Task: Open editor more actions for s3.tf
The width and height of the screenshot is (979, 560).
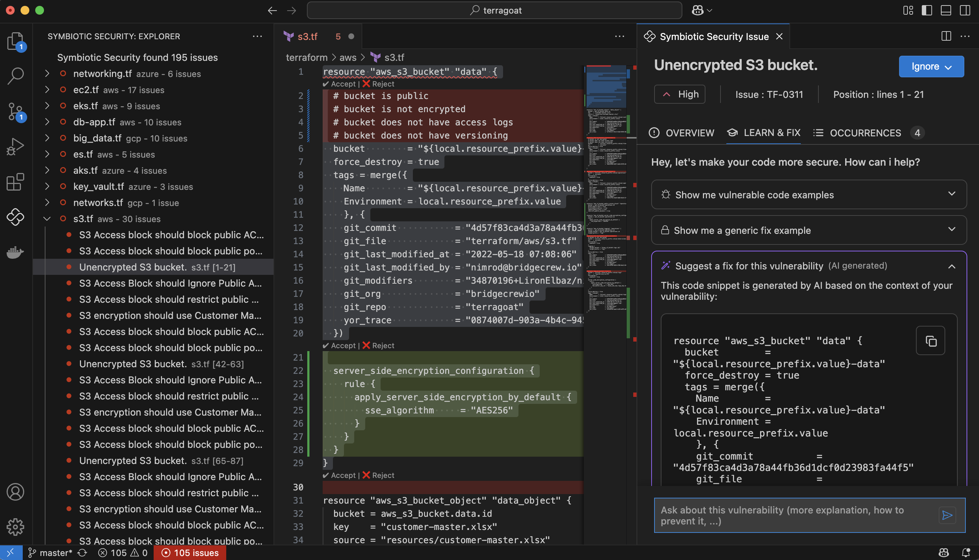Action: coord(620,36)
